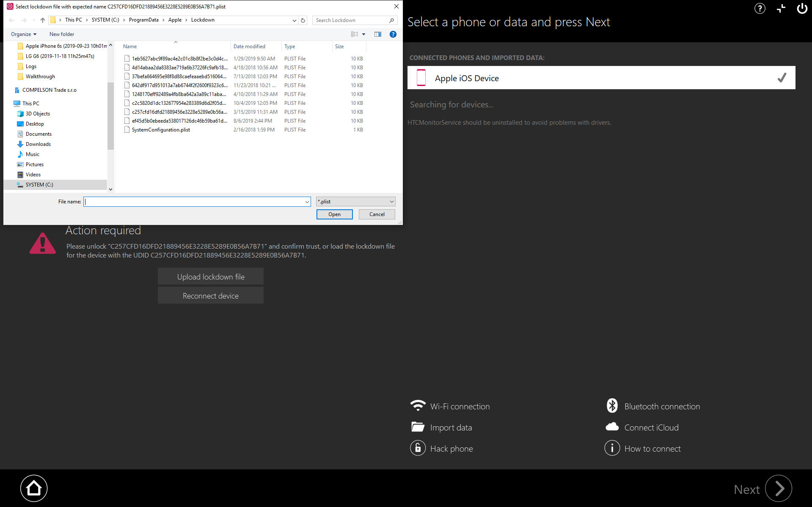Select Downloads in navigation tree
Screen dimensions: 812x507
(34, 144)
